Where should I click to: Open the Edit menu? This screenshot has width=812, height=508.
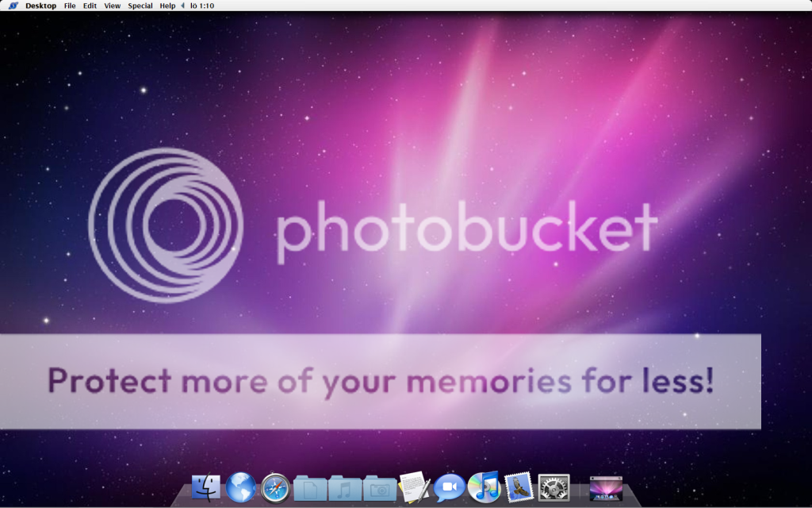(x=90, y=6)
